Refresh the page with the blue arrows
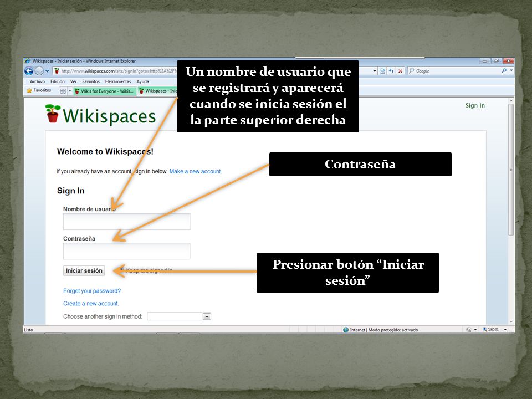Image resolution: width=532 pixels, height=399 pixels. point(391,71)
